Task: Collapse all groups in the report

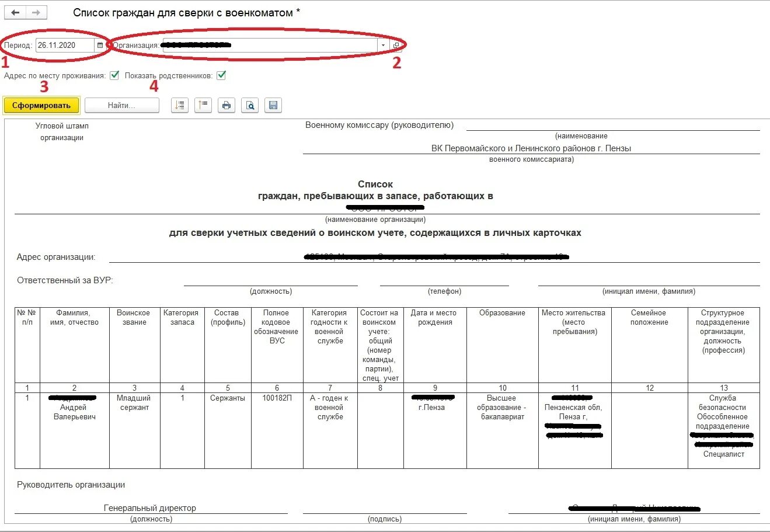Action: pyautogui.click(x=203, y=105)
